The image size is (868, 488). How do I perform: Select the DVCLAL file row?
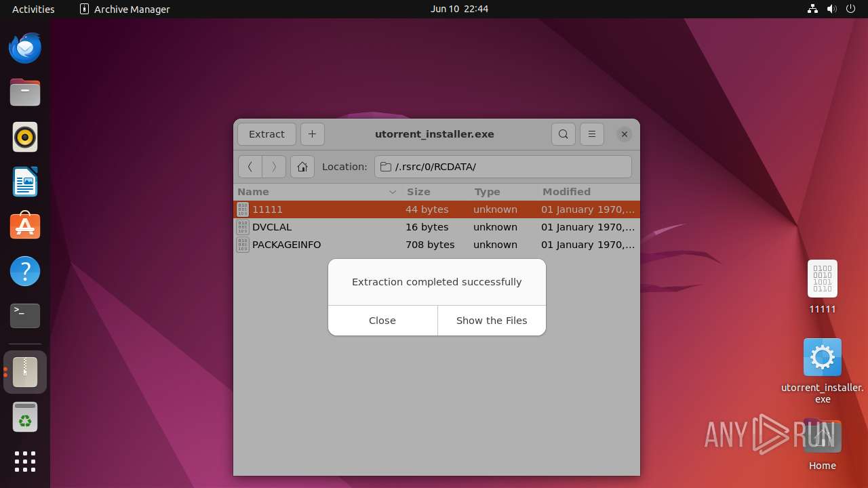437,227
